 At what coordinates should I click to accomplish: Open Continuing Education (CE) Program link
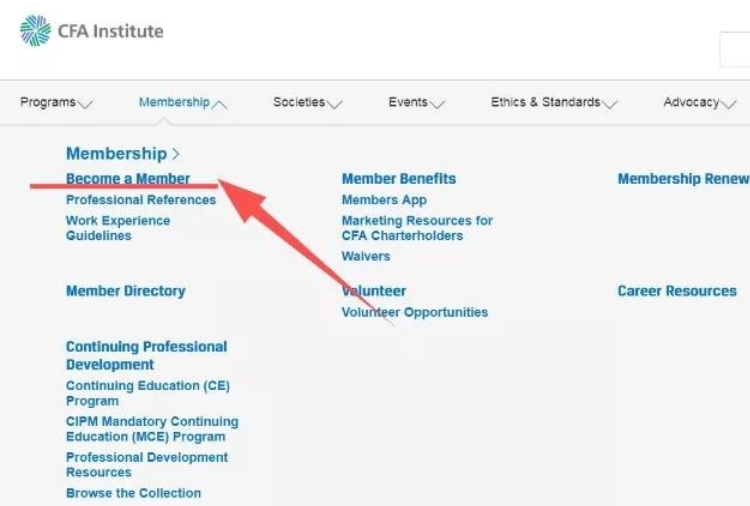click(147, 393)
